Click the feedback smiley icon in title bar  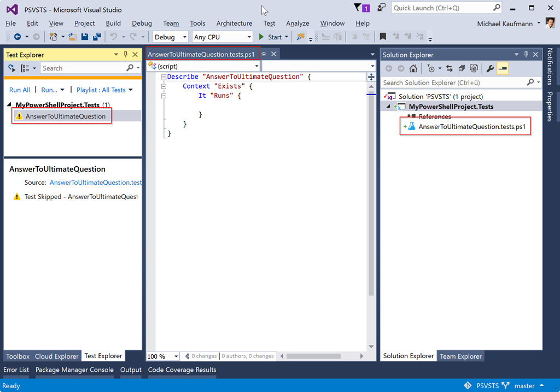(x=381, y=8)
